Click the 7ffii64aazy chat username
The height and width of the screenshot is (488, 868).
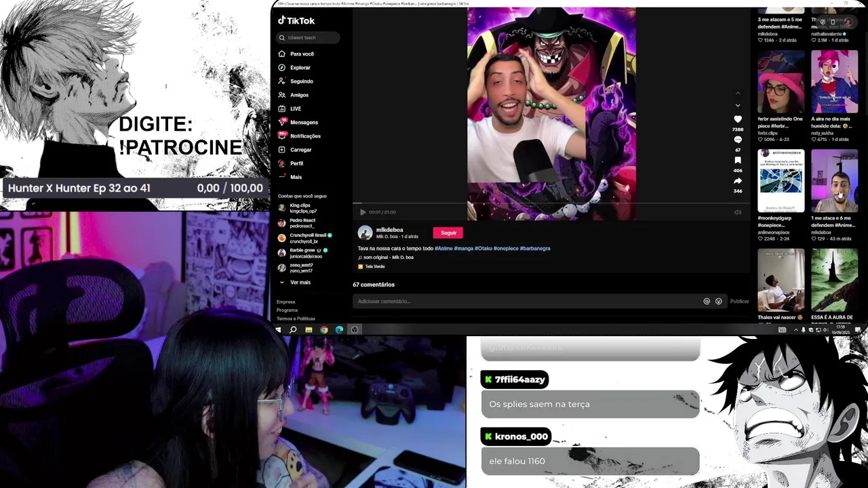point(521,380)
